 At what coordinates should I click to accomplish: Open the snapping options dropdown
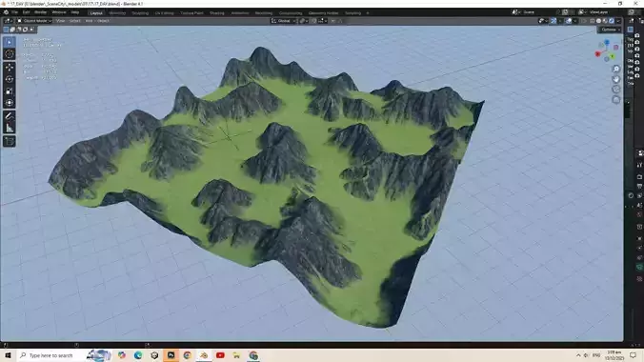(322, 21)
